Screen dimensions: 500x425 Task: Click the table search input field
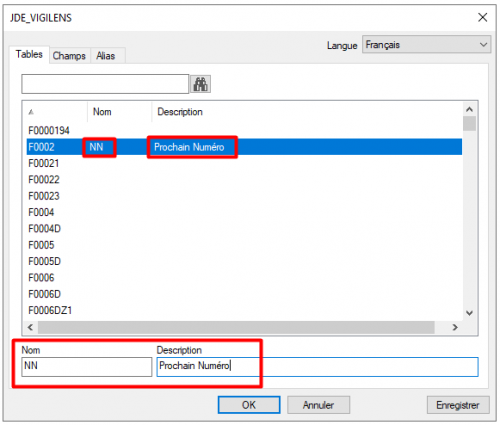click(x=105, y=84)
